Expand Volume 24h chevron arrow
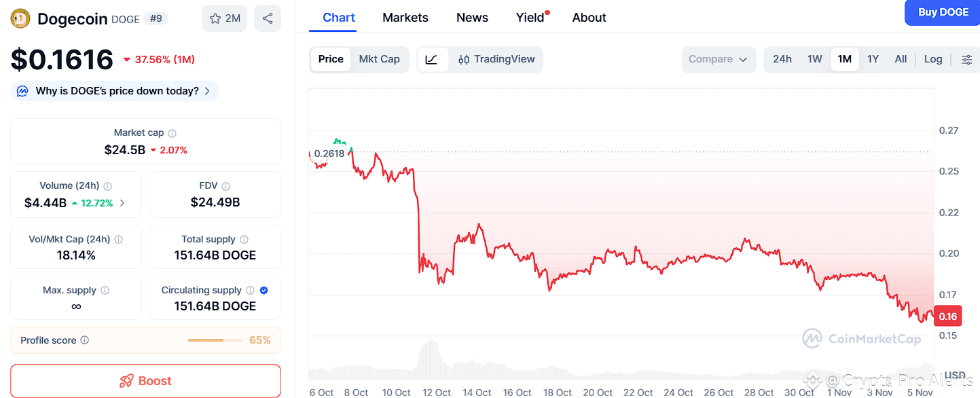980x398 pixels. [x=122, y=202]
